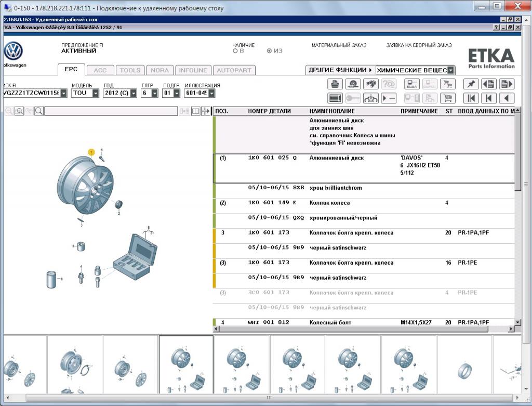Click the ПРИМЕЧАНИЕ column header
This screenshot has width=532, height=406.
pos(419,111)
